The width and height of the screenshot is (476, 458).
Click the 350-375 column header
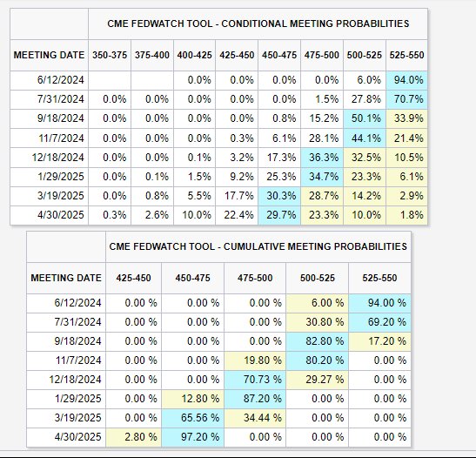(x=110, y=55)
